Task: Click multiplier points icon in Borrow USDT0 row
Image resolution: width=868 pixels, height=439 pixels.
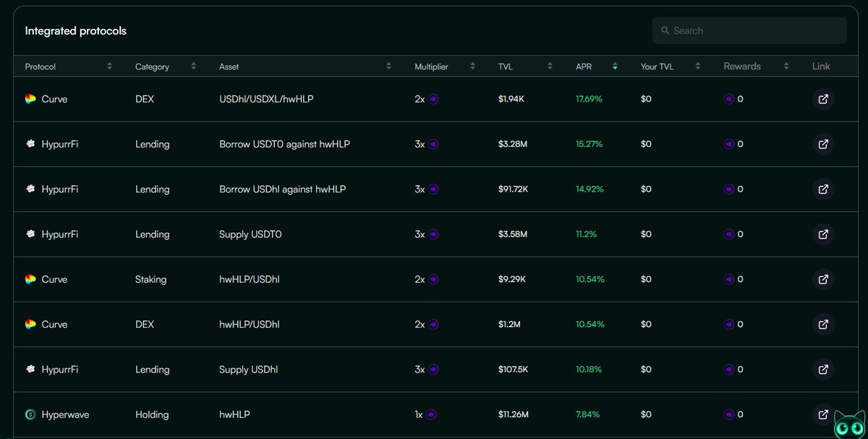Action: click(433, 144)
